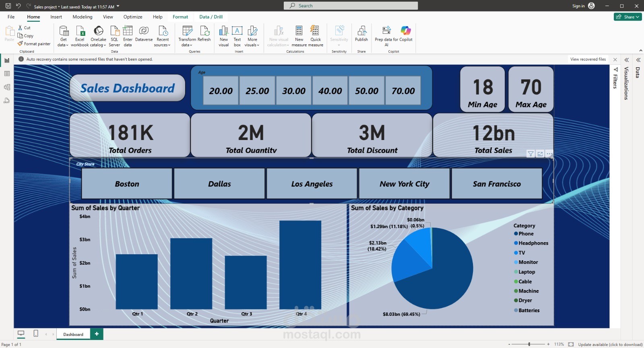This screenshot has width=644, height=348.
Task: Click Excel workbook data source icon
Action: point(80,31)
